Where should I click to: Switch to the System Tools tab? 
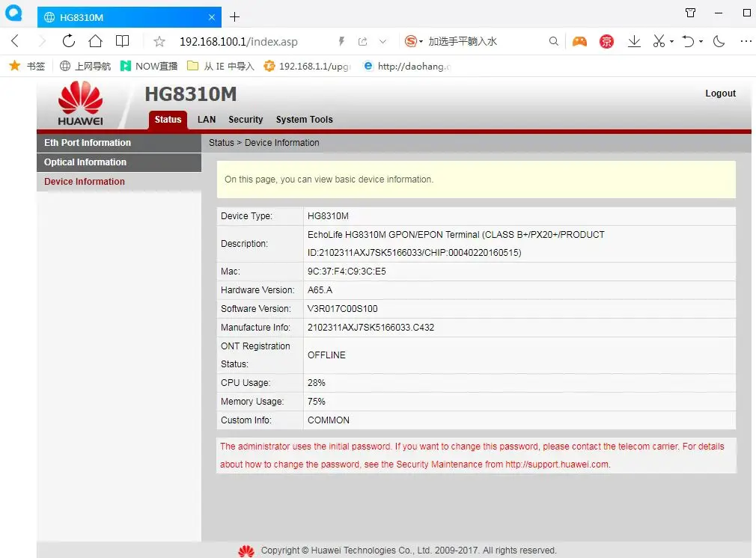[x=304, y=120]
